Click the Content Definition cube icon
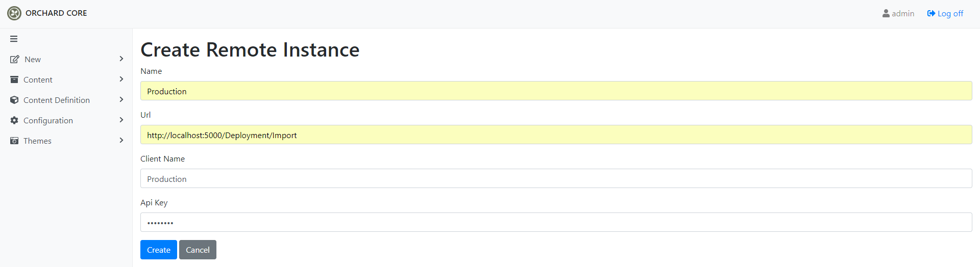Screen dimensions: 980x267 tap(14, 100)
